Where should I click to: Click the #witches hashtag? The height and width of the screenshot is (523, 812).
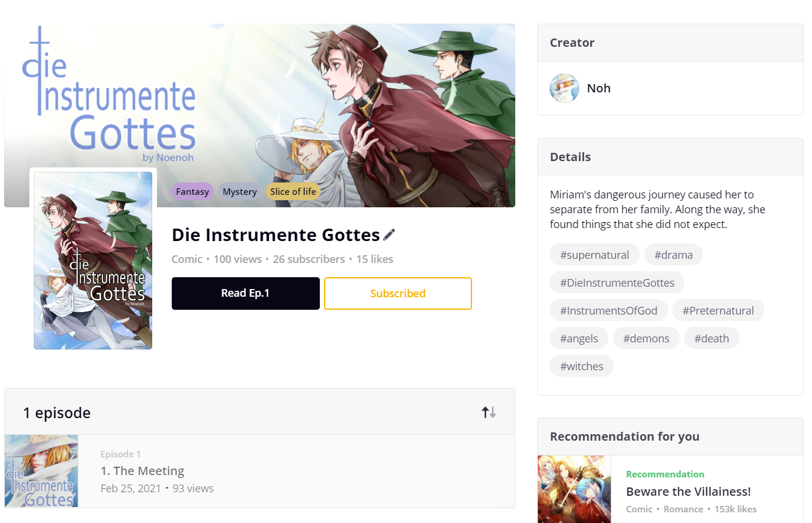[581, 366]
